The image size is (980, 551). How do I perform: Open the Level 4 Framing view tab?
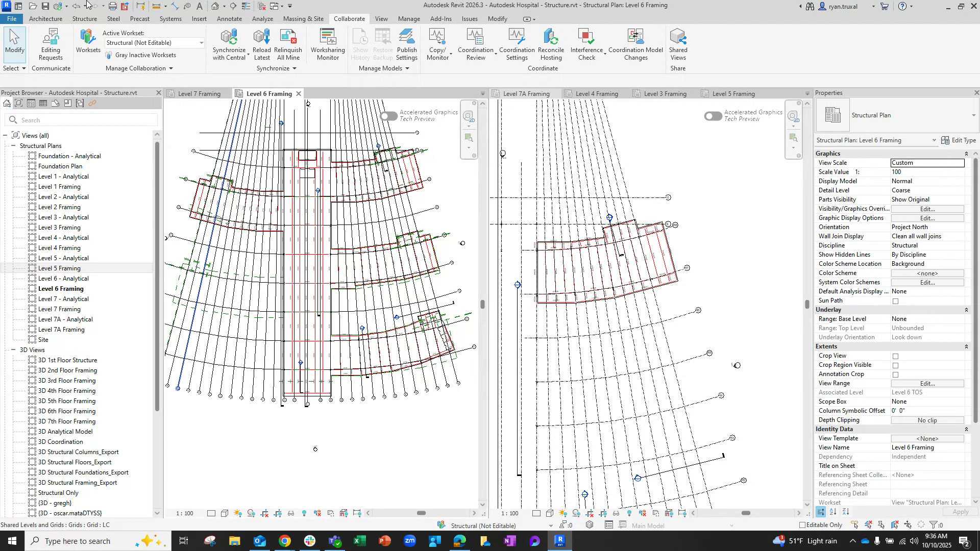596,94
